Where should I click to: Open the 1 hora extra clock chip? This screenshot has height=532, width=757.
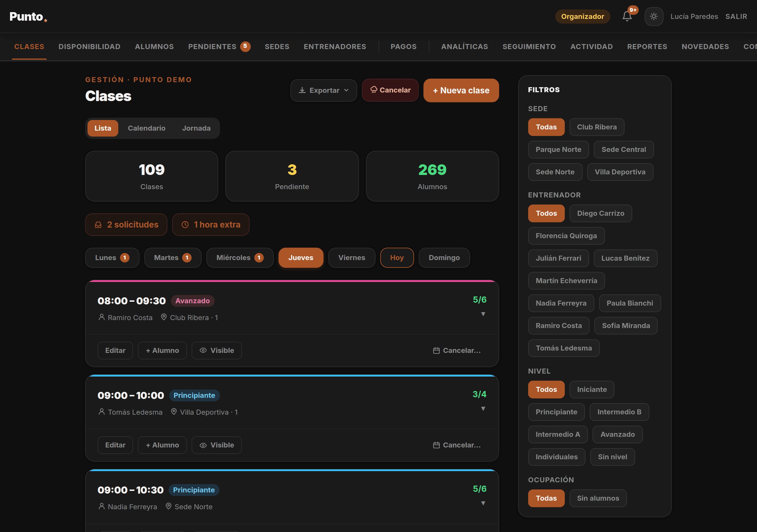point(211,224)
